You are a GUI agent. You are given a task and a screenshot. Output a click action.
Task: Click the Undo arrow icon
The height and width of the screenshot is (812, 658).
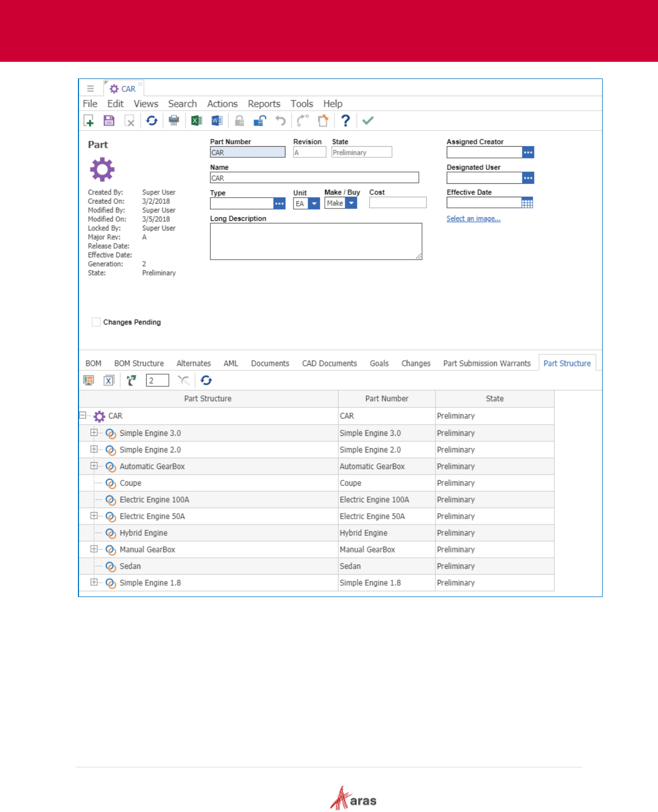tap(281, 121)
